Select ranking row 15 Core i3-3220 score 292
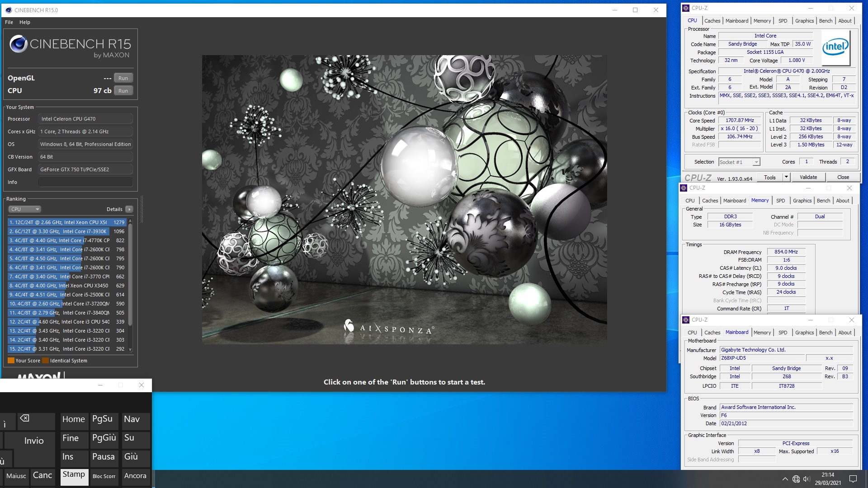 (x=67, y=349)
